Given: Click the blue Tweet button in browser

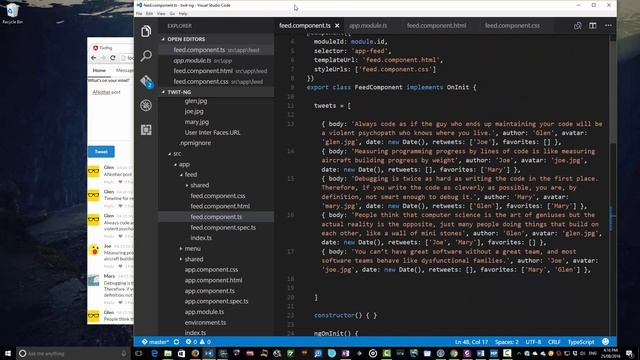Looking at the screenshot, I should (101, 152).
